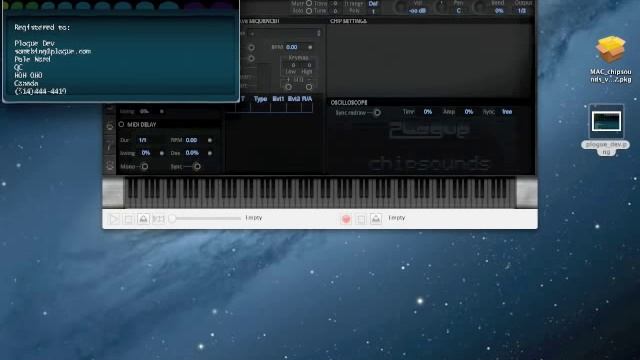Click the wave sequencer dropdown arrows

319,33
